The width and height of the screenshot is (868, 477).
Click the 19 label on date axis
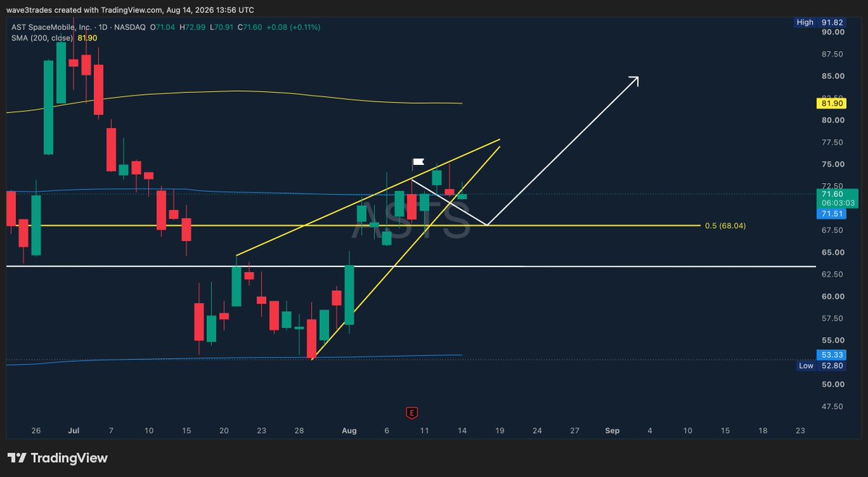500,431
